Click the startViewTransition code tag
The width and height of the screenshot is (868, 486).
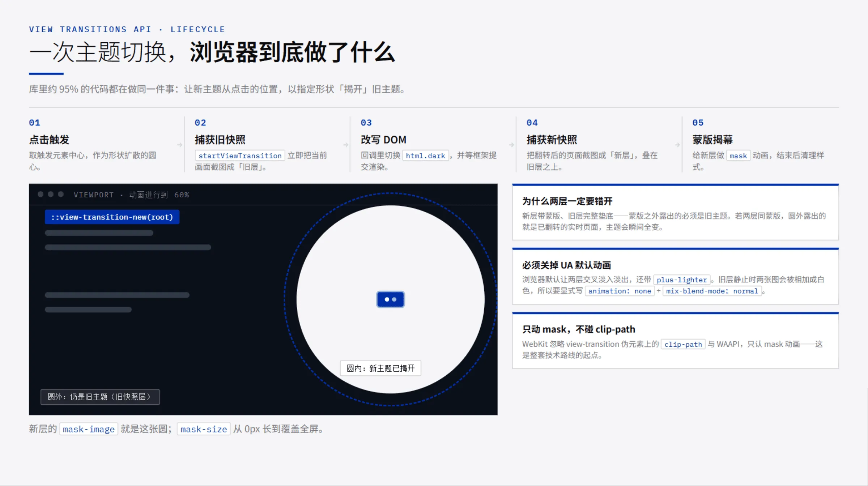(x=240, y=155)
